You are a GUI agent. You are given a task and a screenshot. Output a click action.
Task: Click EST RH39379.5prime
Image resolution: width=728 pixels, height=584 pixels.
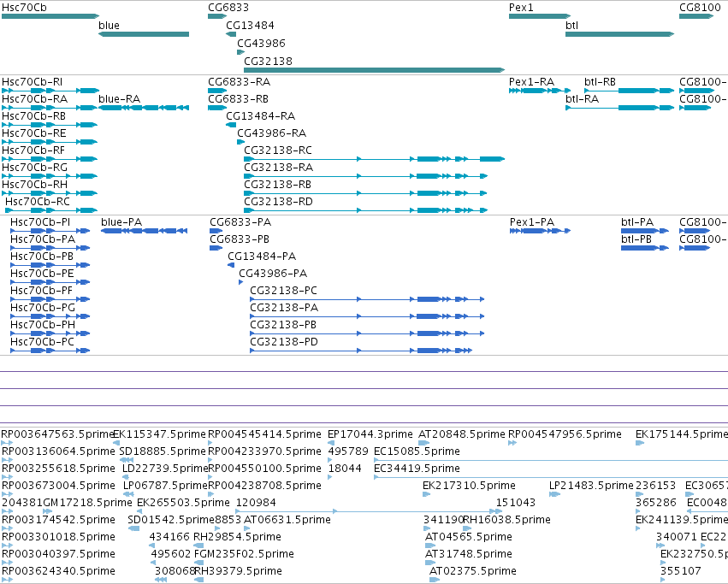click(x=238, y=571)
